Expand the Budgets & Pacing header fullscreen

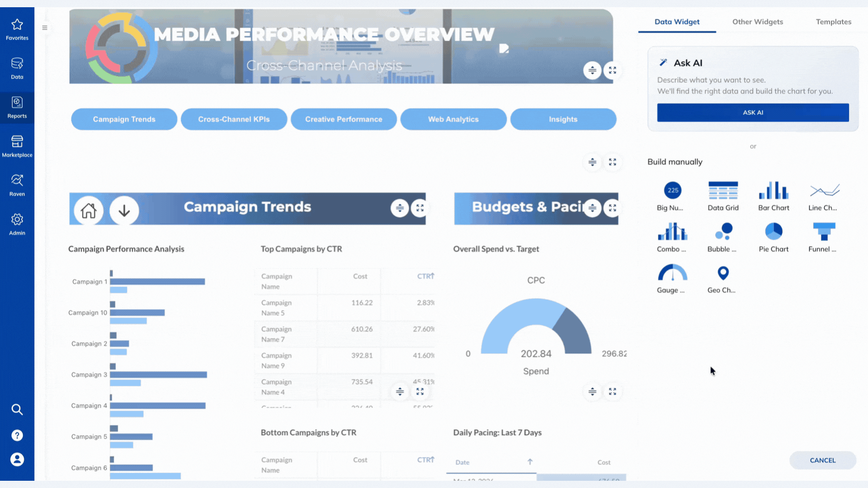[612, 208]
